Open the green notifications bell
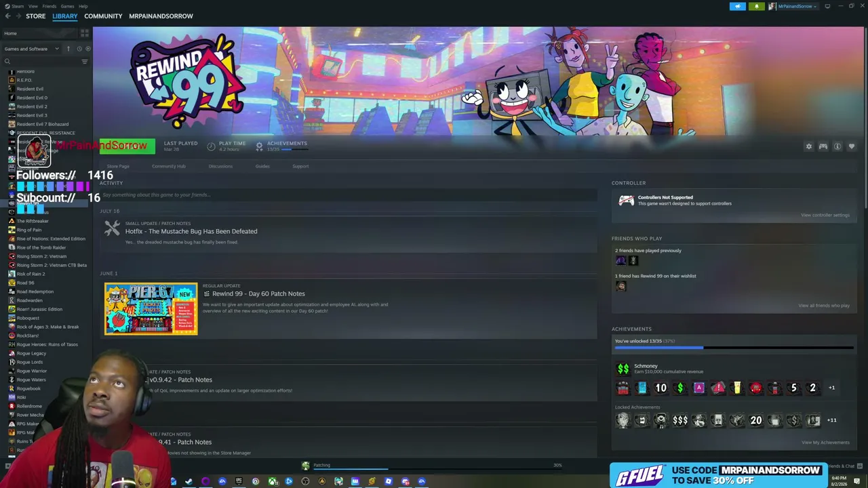Image resolution: width=868 pixels, height=488 pixels. 757,6
